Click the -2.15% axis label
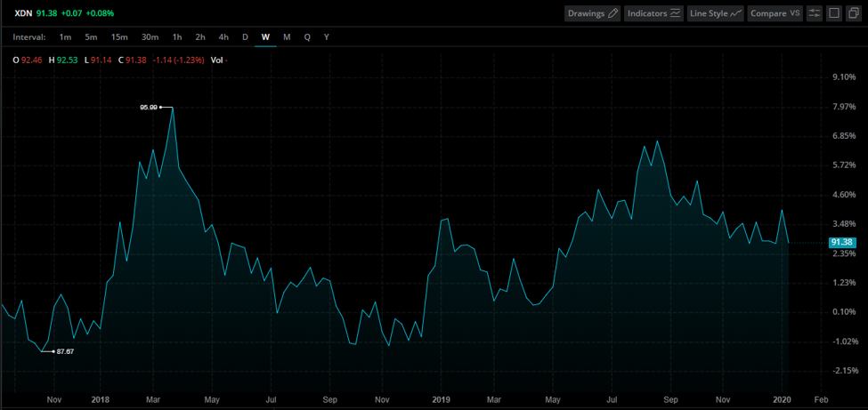The image size is (868, 410). click(844, 371)
